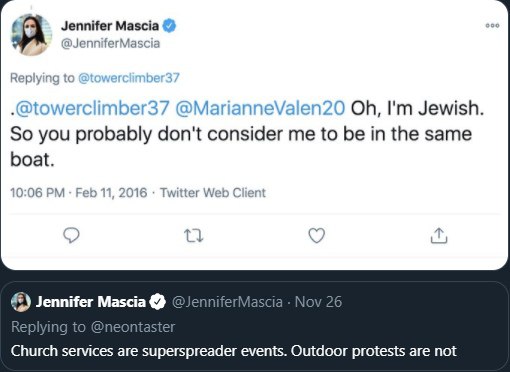Click the Feb 11, 2016 date
Viewport: 510px width, 372px height.
pos(111,193)
